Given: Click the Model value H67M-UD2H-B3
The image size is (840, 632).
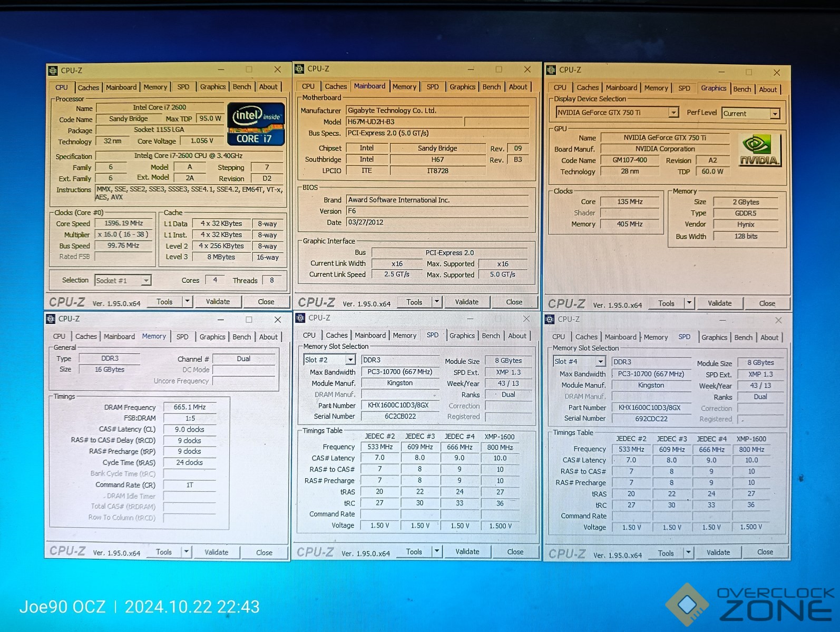Looking at the screenshot, I should 404,122.
